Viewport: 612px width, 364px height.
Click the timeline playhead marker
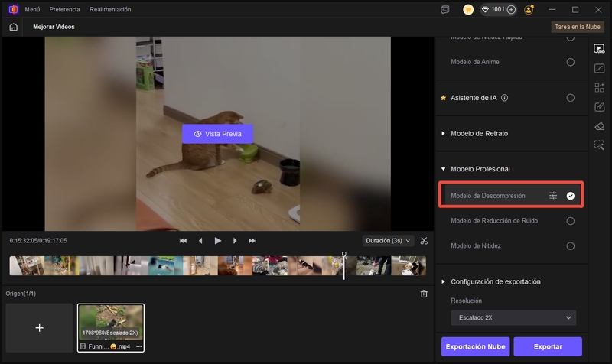(344, 255)
